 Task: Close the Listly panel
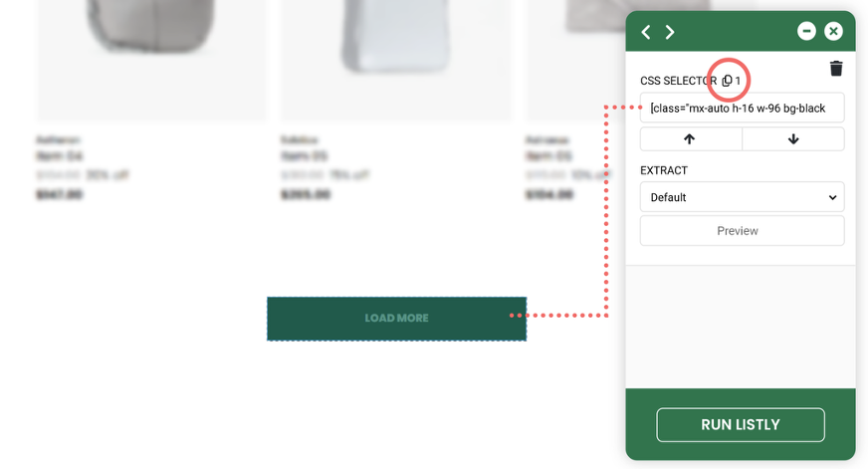[834, 32]
